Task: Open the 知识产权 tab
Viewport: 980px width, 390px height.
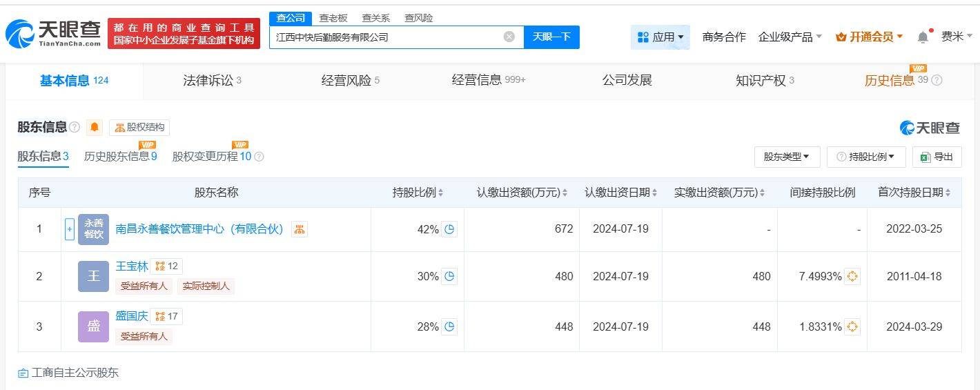Action: (765, 81)
